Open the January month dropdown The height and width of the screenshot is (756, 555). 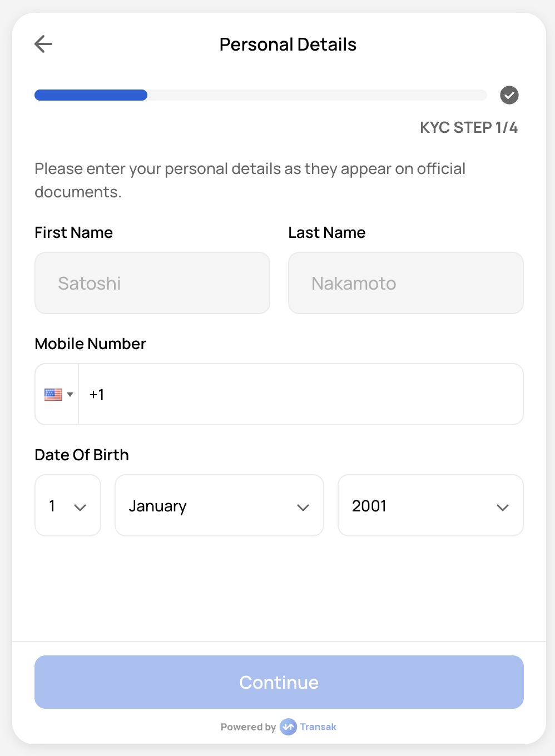click(219, 506)
